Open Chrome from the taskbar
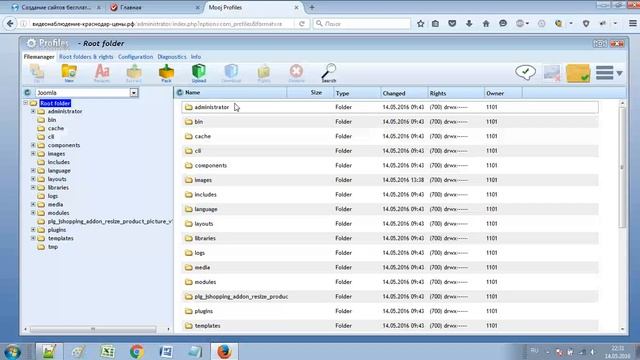Screen dimensions: 640x360 click(x=137, y=351)
